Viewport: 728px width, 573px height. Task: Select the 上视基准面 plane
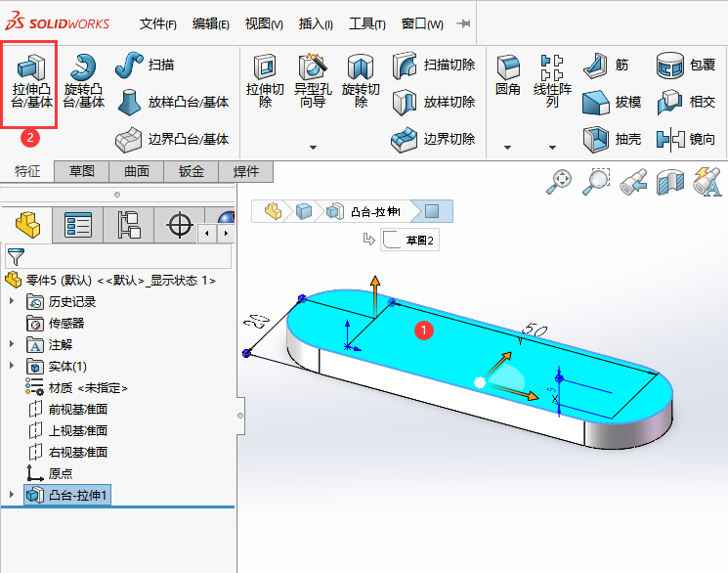coord(67,430)
